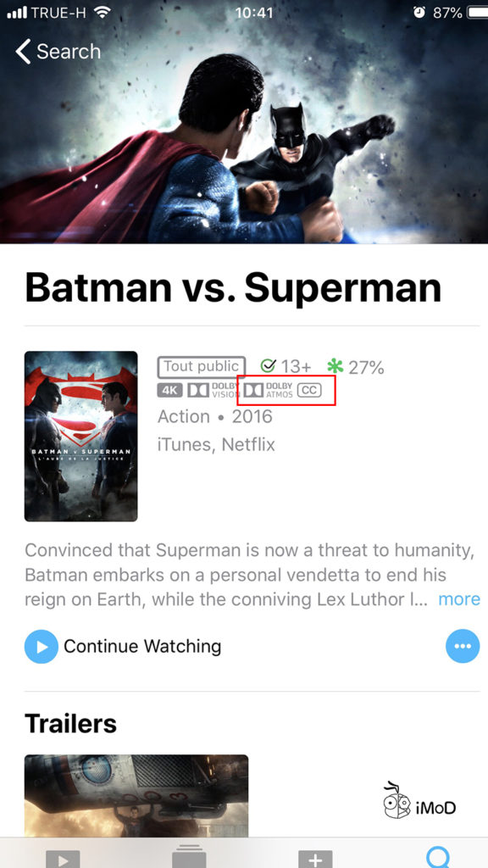
Task: Open the ellipsis options menu
Action: click(463, 646)
